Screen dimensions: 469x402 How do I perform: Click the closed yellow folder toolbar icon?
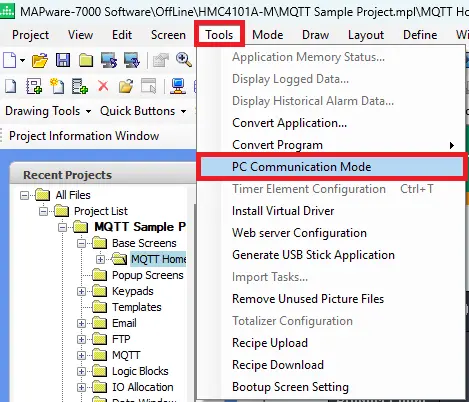coord(86,61)
